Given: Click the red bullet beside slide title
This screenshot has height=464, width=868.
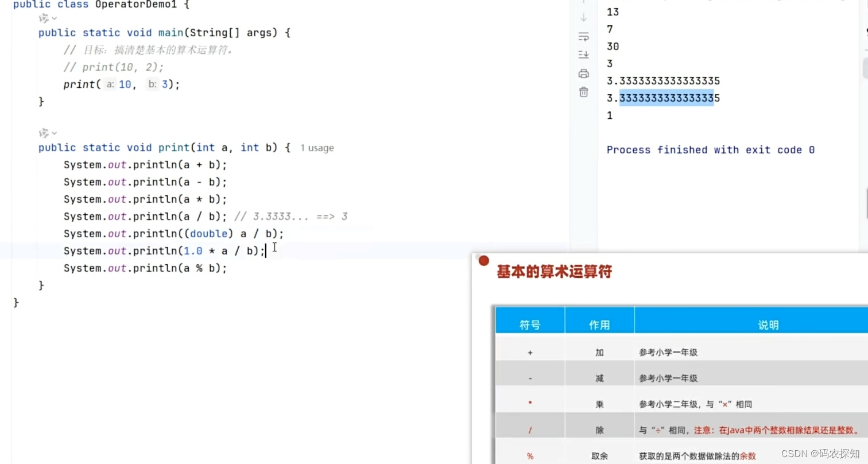Looking at the screenshot, I should [484, 261].
